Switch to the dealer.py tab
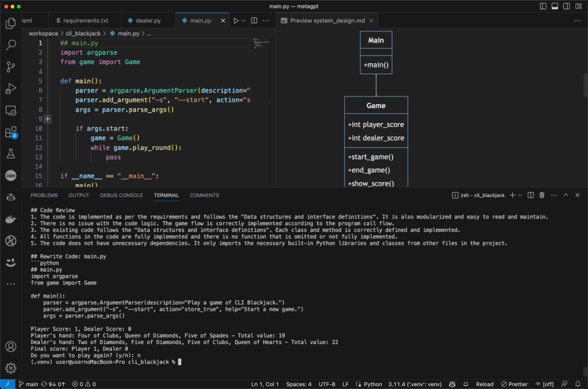Image resolution: width=588 pixels, height=389 pixels. (148, 21)
